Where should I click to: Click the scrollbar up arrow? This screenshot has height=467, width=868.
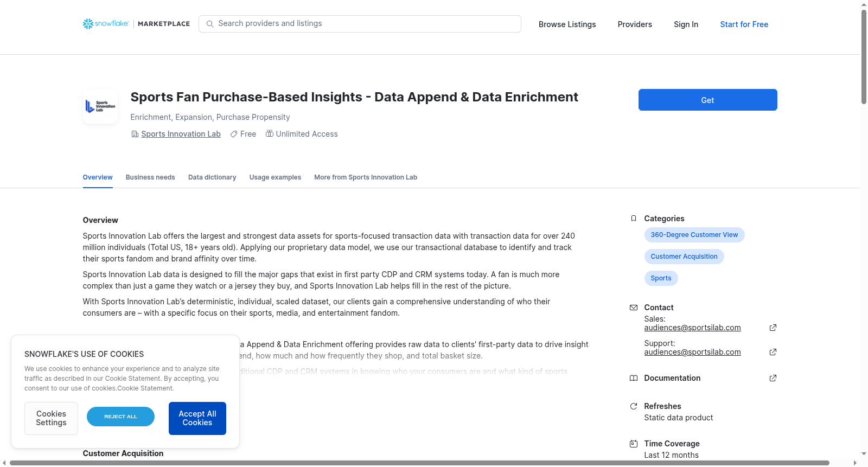864,4
